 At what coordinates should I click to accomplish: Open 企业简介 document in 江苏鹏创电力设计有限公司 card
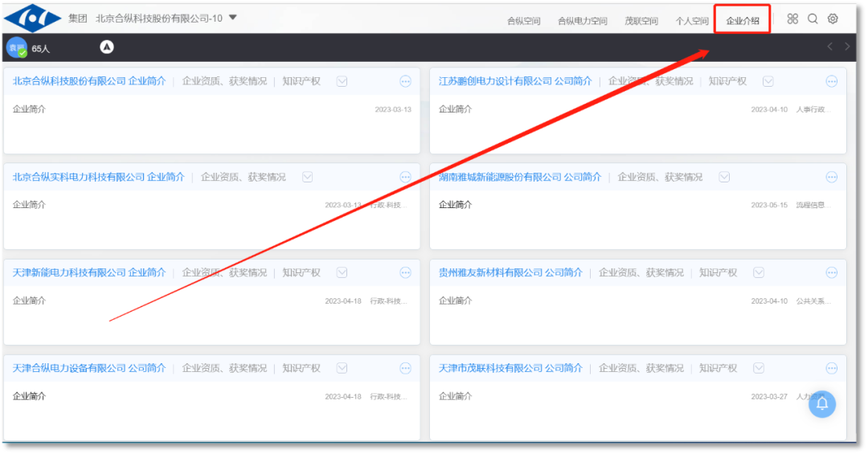click(x=456, y=109)
